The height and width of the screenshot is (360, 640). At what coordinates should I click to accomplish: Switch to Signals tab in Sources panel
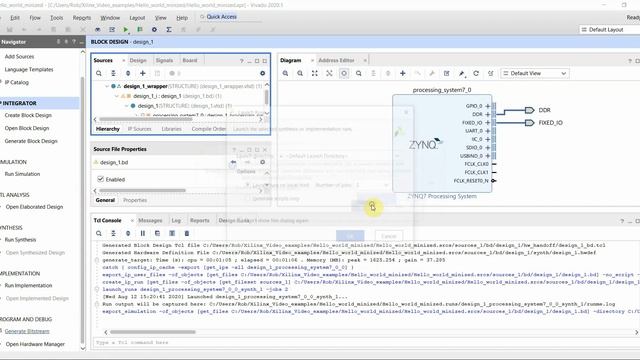click(164, 60)
